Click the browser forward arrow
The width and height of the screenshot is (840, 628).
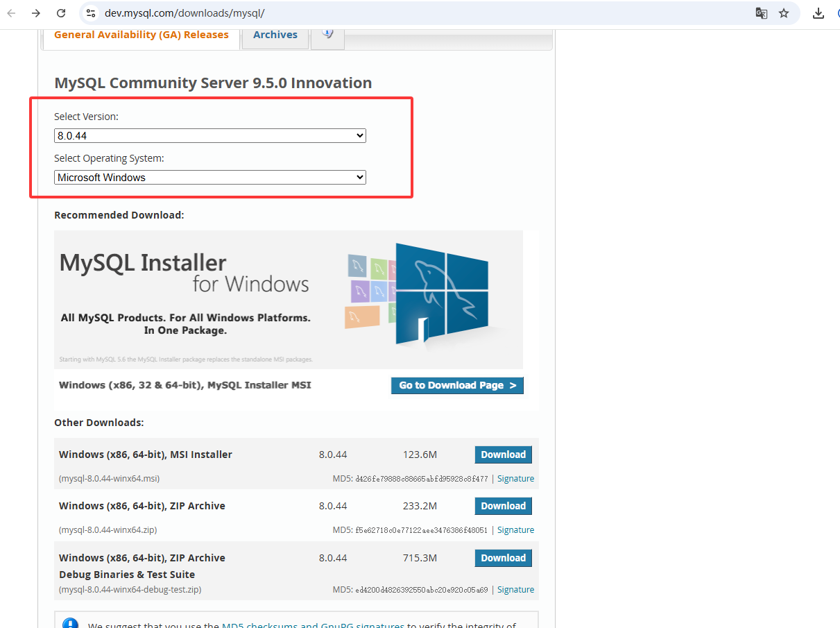click(x=36, y=13)
